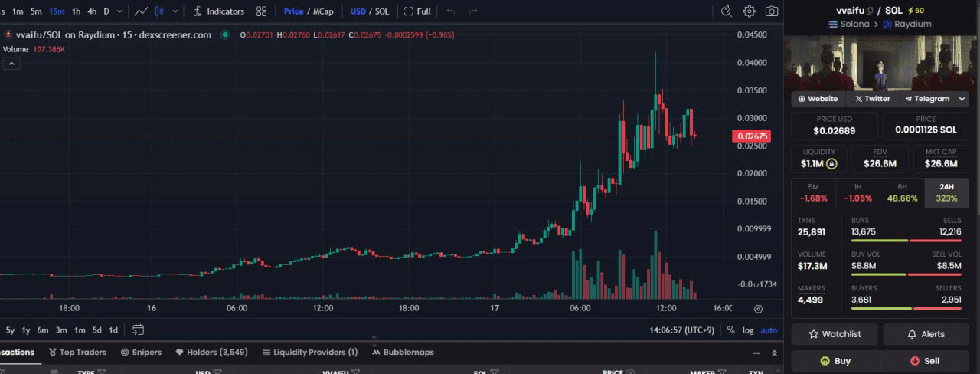Click the token banner image
The image size is (980, 374).
[x=881, y=63]
